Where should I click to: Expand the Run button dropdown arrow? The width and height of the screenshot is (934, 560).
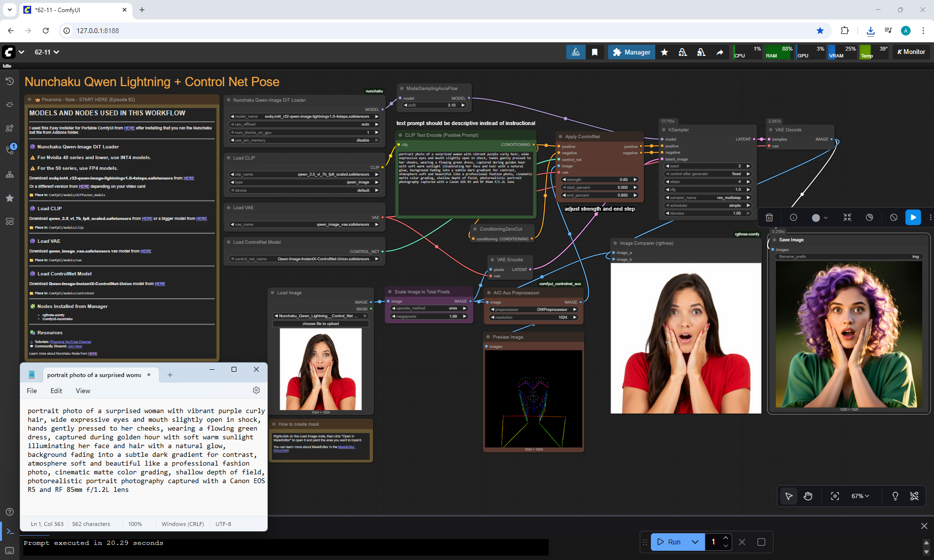[695, 542]
